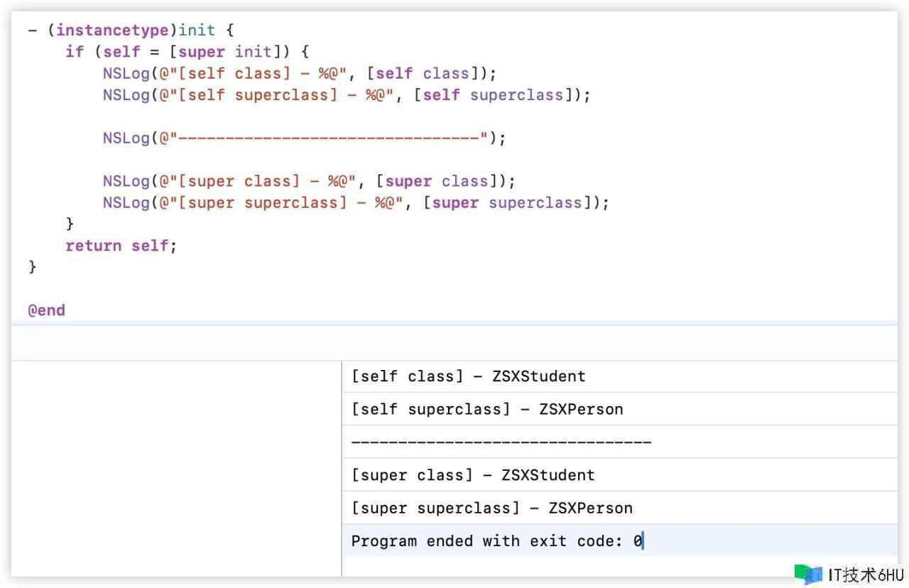Click the if (self = [super init]) line
This screenshot has height=588, width=909.
coord(187,52)
